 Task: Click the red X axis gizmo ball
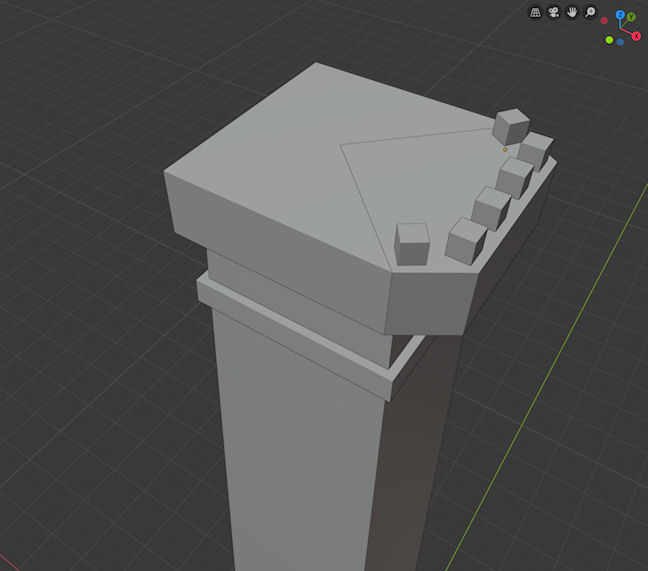(x=636, y=36)
